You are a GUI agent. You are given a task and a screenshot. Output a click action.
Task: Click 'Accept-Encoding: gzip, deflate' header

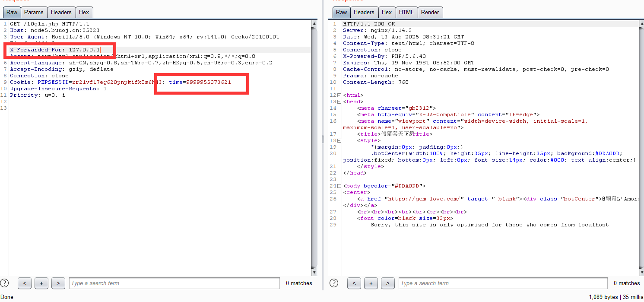(62, 69)
